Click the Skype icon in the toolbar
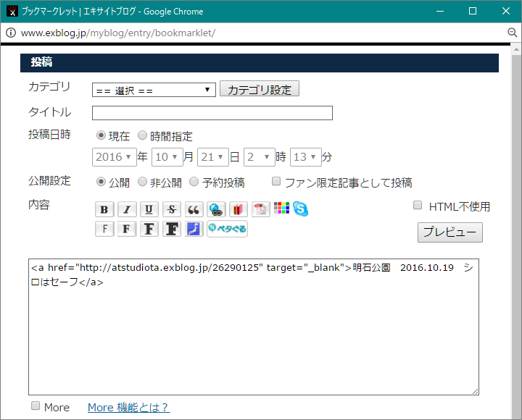The height and width of the screenshot is (420, 522). pyautogui.click(x=301, y=209)
